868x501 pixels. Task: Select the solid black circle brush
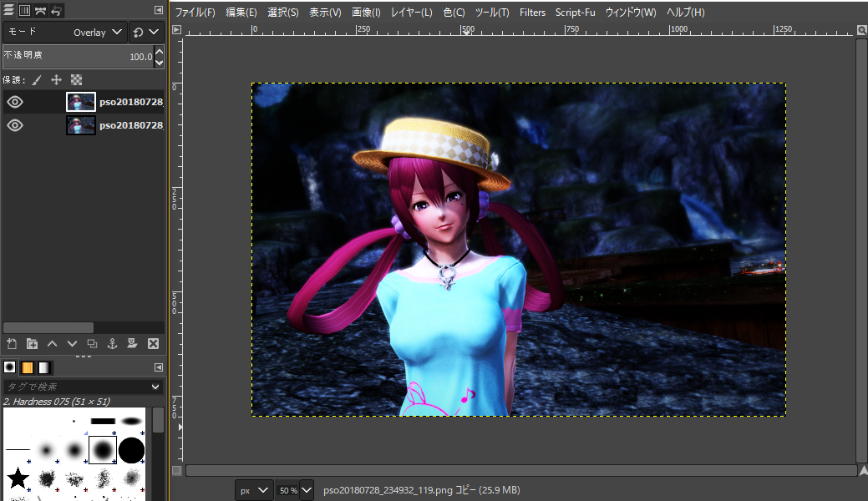[x=131, y=449]
